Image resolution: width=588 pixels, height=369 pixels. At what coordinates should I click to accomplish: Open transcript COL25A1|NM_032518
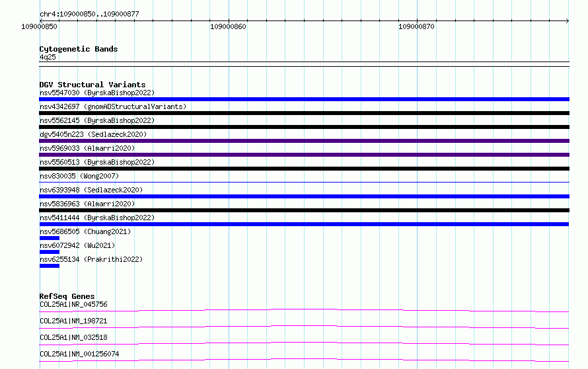73,337
